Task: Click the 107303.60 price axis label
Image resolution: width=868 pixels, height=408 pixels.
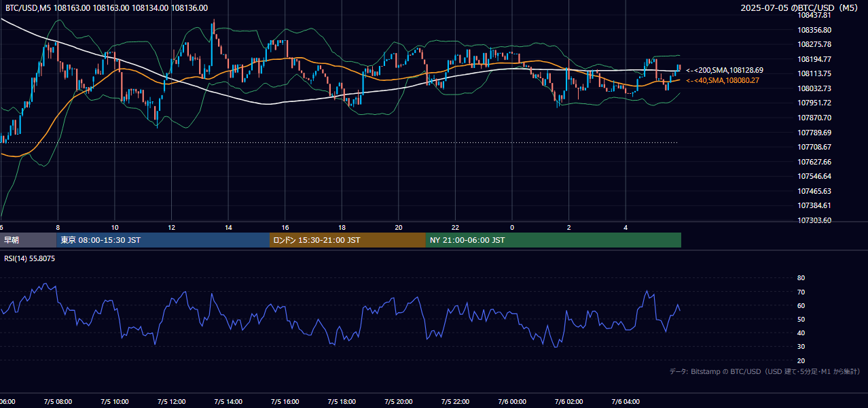Action: coord(814,220)
